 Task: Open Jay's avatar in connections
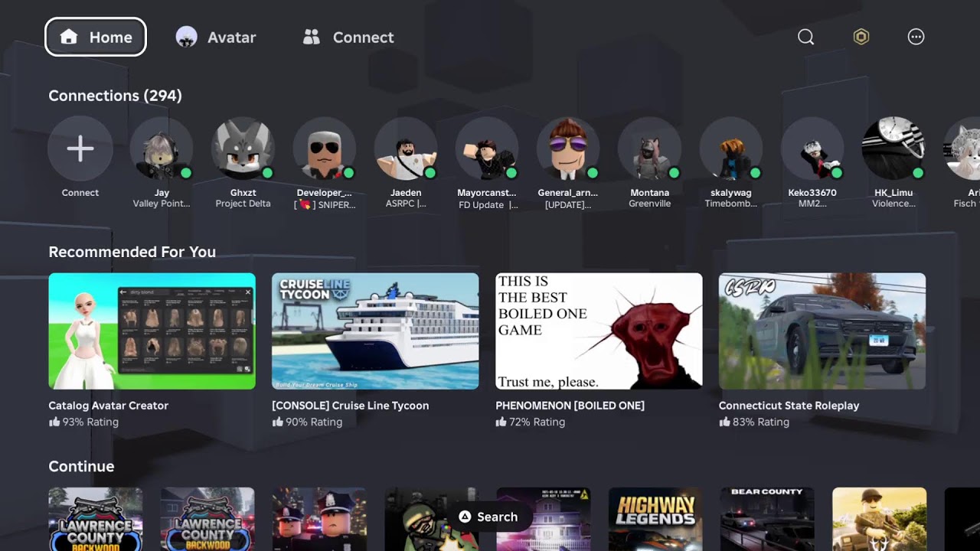pyautogui.click(x=162, y=148)
